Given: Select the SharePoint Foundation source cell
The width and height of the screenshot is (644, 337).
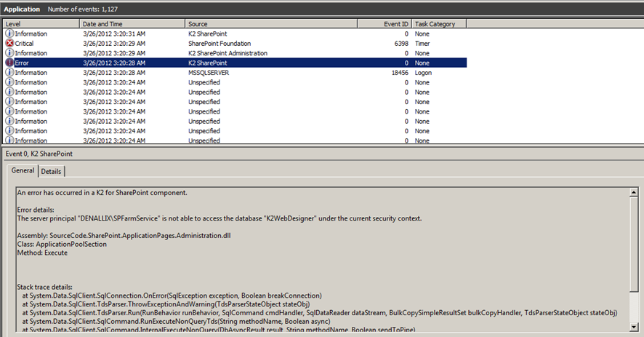Looking at the screenshot, I should [x=220, y=43].
